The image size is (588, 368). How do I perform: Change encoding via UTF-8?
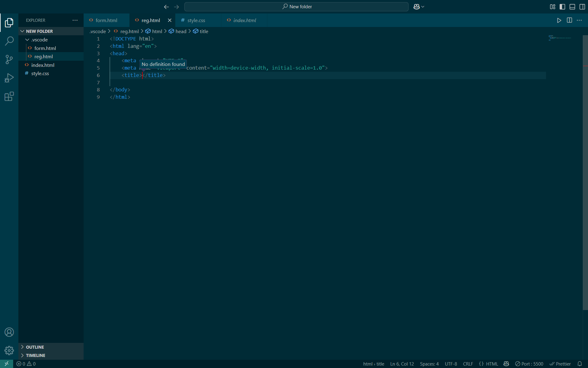pyautogui.click(x=451, y=364)
